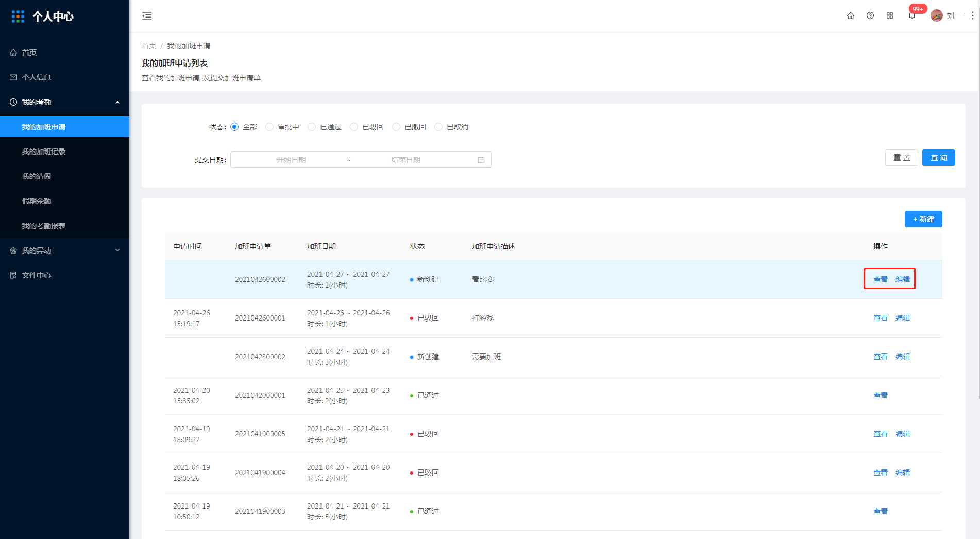
Task: Select the 已通过 status radio
Action: coord(312,127)
